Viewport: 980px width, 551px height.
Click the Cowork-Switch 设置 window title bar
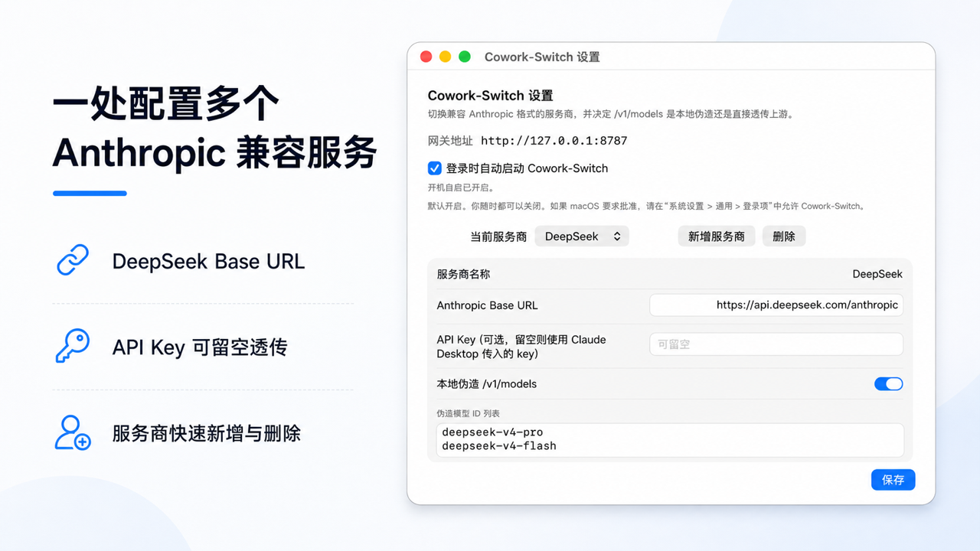671,57
